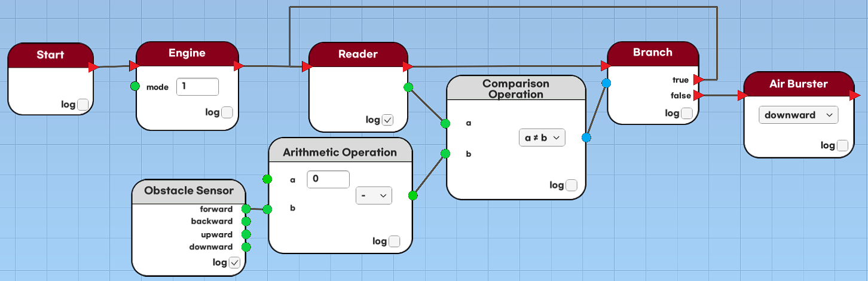Image resolution: width=868 pixels, height=281 pixels.
Task: Click Arithmetic Operation input port a
Action: pos(267,179)
